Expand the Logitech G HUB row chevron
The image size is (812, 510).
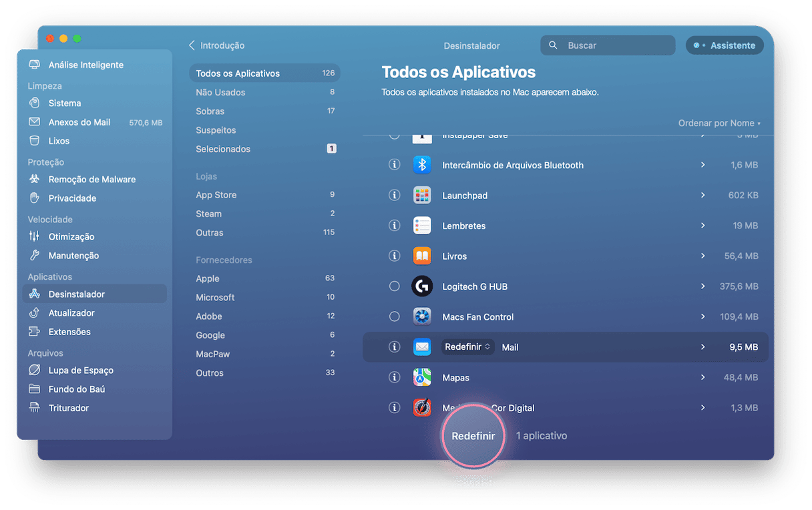pyautogui.click(x=702, y=286)
